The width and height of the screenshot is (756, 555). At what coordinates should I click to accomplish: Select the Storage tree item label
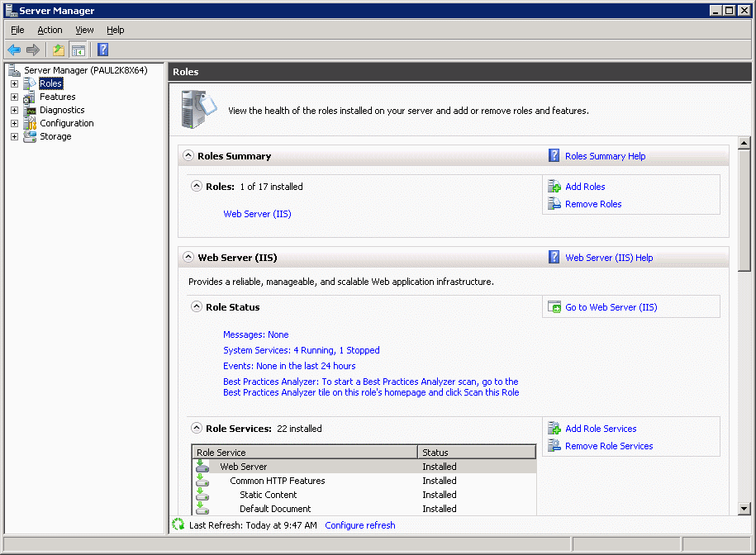[x=55, y=137]
